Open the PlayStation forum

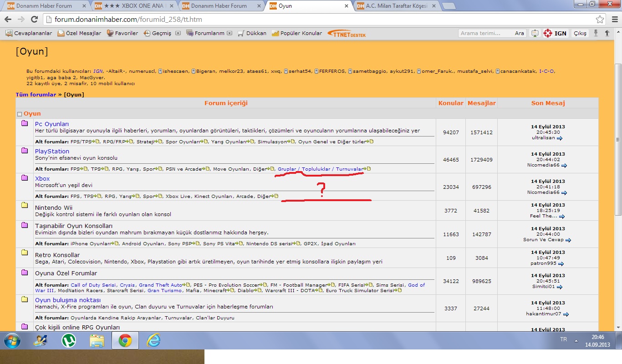(52, 151)
